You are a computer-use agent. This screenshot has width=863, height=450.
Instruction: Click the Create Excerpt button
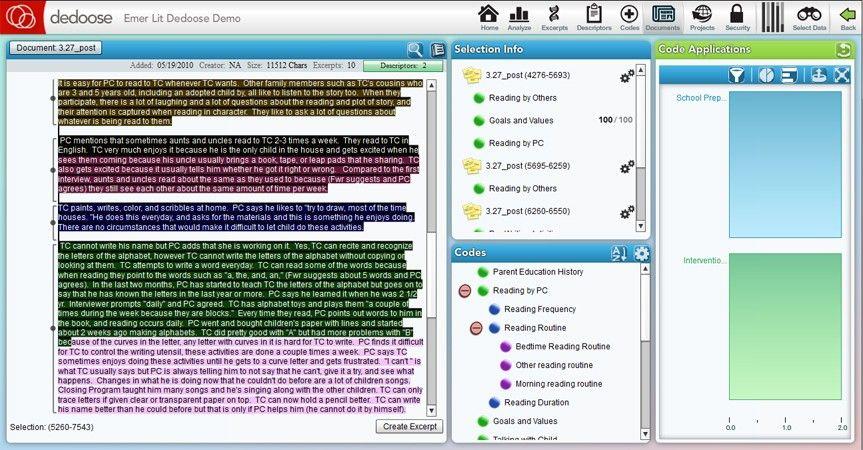407,427
